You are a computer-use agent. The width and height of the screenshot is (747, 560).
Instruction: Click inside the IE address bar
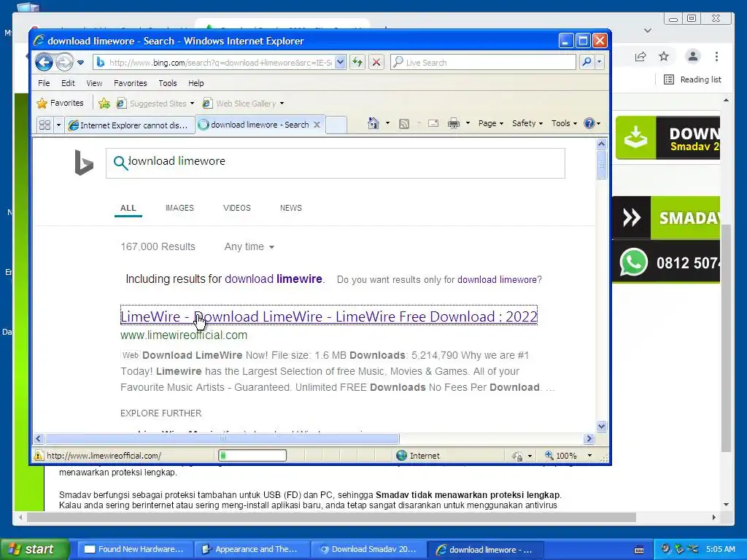[220, 63]
